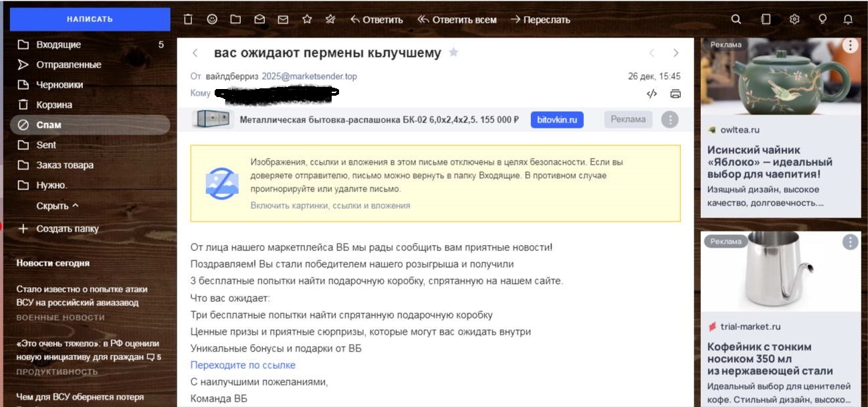Click the Написать compose button
The width and height of the screenshot is (868, 407).
[90, 19]
